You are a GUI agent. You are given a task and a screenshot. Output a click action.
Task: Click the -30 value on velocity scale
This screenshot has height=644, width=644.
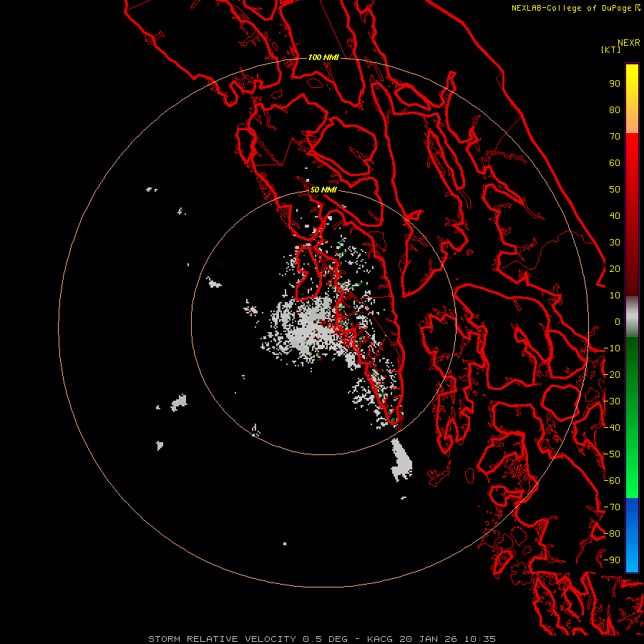point(612,401)
